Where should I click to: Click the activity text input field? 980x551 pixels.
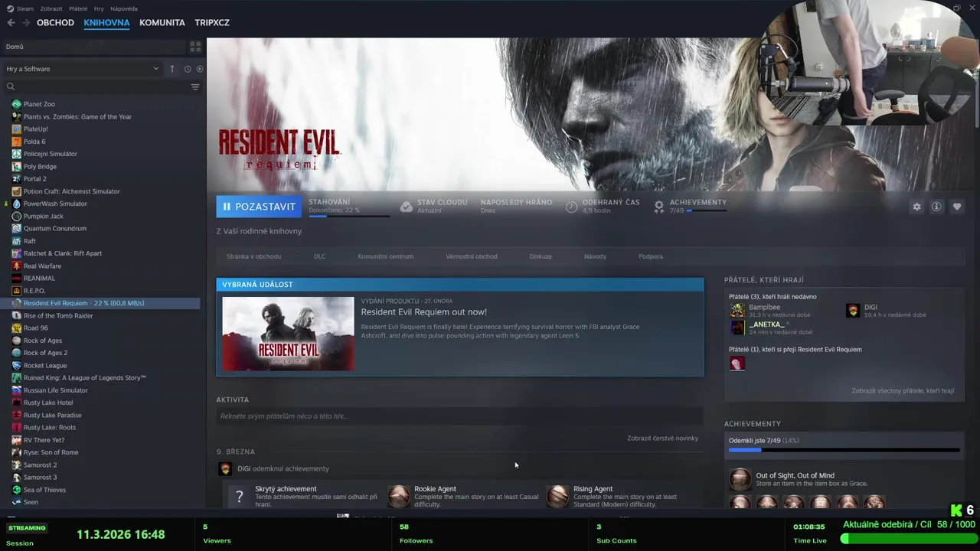459,416
